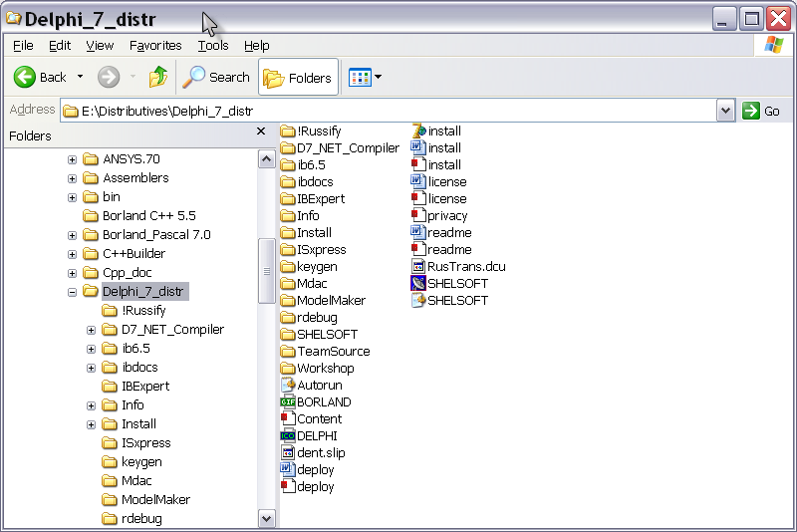Collapse the Delphi_7_distr tree node
The height and width of the screenshot is (532, 797).
click(x=72, y=292)
